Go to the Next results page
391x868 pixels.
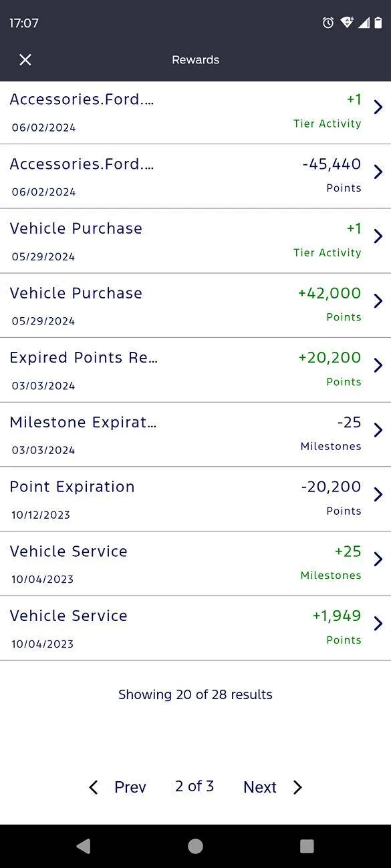tap(260, 787)
